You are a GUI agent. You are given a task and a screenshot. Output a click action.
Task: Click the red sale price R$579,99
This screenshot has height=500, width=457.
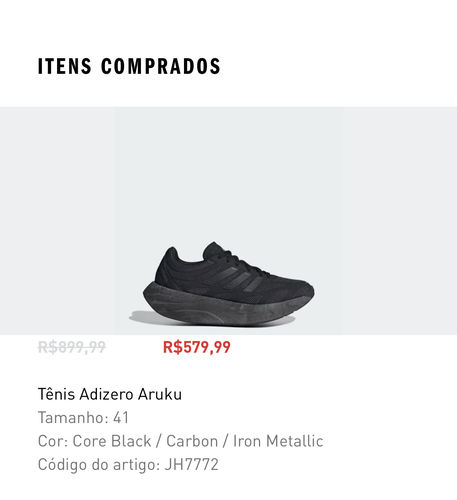(x=196, y=347)
